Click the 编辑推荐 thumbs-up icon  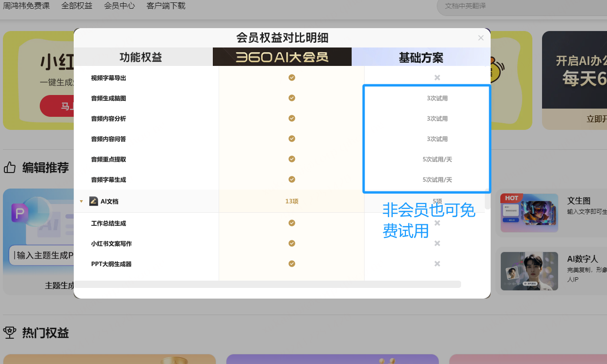(10, 168)
